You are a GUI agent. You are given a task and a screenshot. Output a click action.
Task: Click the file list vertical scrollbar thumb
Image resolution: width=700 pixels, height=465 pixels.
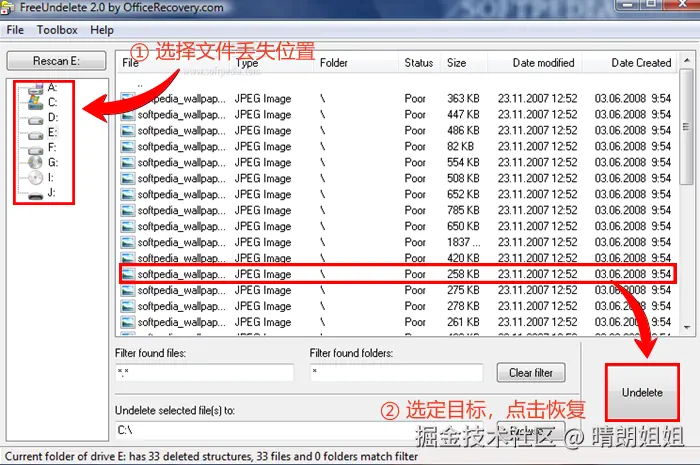point(686,126)
